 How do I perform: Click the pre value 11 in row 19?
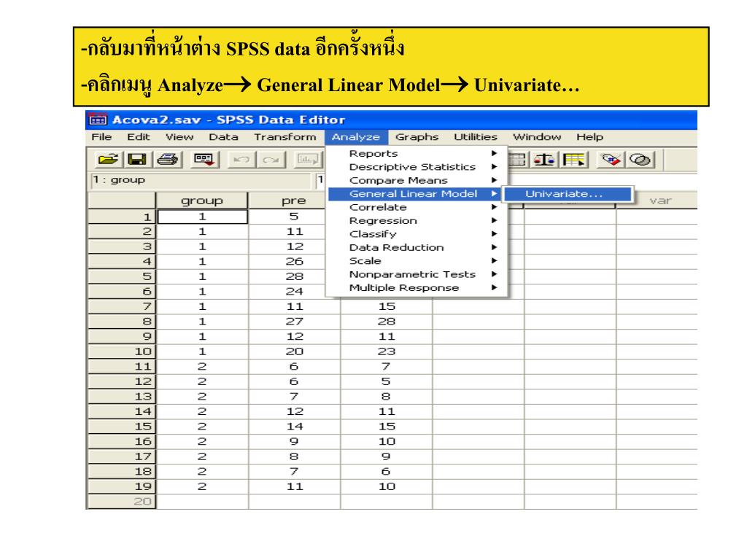pyautogui.click(x=295, y=486)
